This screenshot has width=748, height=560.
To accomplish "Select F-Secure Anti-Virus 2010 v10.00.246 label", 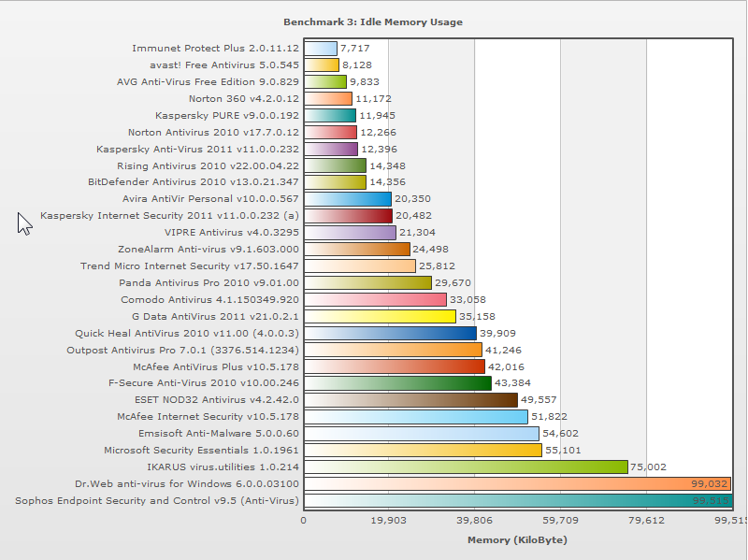I will (x=204, y=382).
